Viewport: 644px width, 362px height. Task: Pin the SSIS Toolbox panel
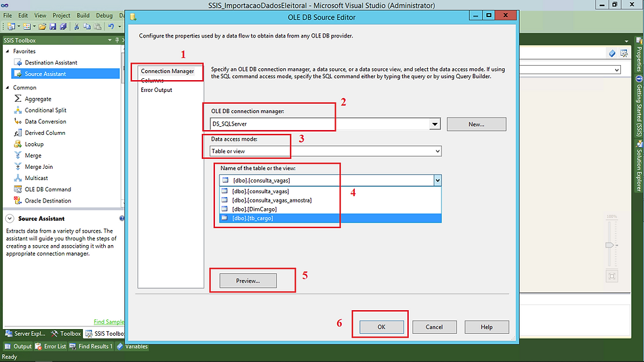tap(117, 40)
